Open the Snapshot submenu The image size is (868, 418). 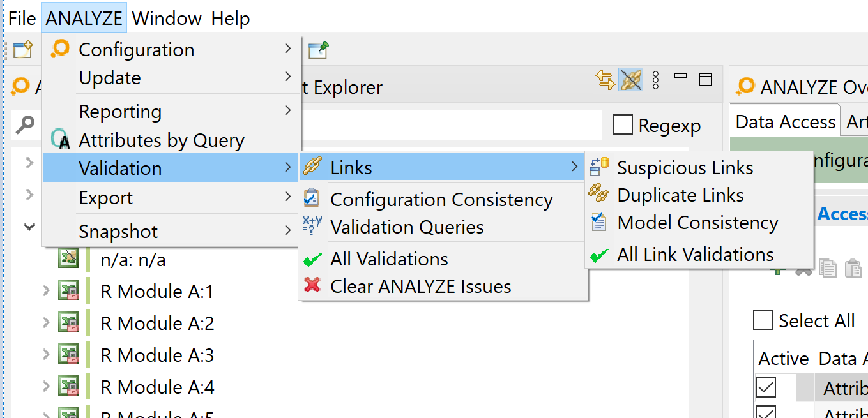(171, 231)
